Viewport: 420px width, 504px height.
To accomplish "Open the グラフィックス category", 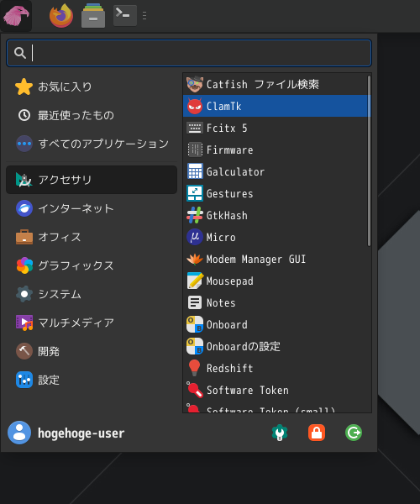I will [x=92, y=265].
